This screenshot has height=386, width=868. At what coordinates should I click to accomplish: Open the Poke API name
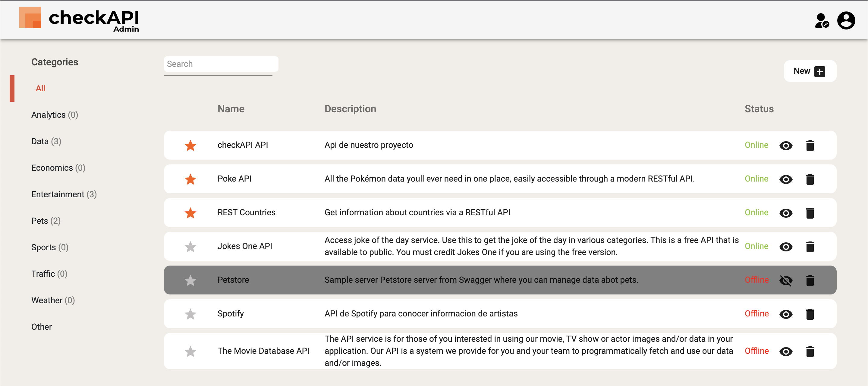[x=234, y=179]
